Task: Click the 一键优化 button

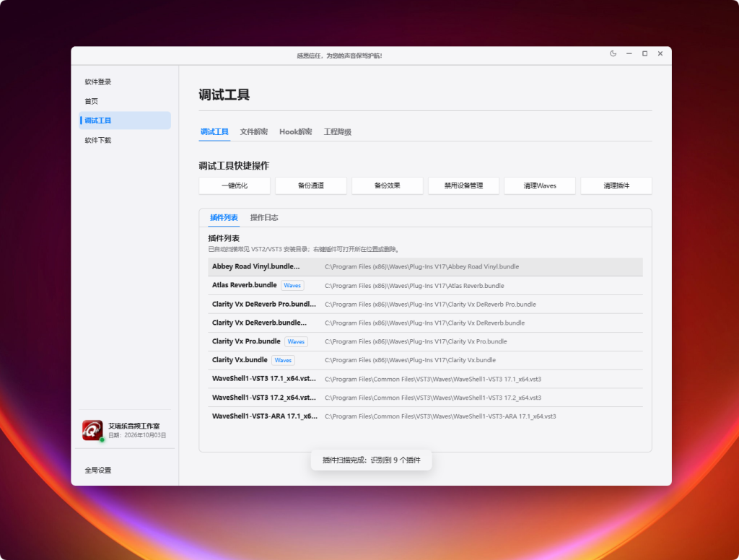Action: tap(235, 185)
